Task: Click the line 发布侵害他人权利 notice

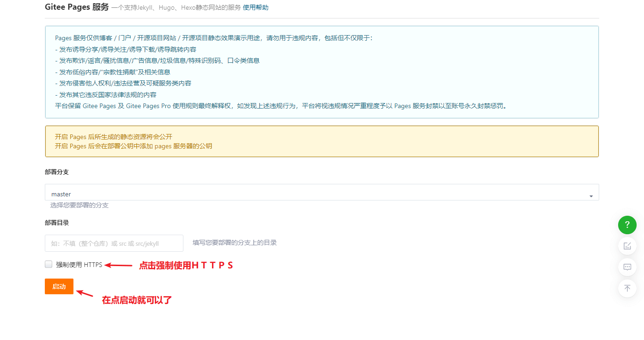Action: (x=123, y=83)
